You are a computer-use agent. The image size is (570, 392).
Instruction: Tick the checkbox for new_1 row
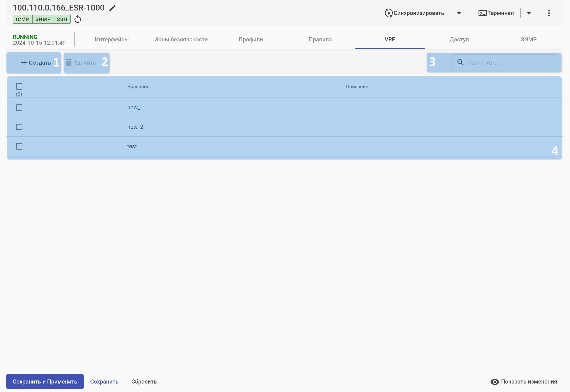point(19,108)
